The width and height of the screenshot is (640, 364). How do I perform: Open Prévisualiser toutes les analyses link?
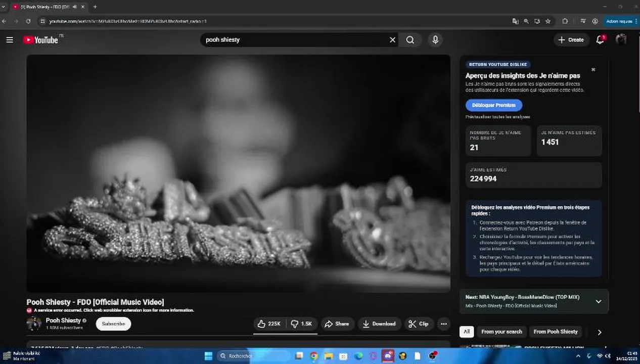(498, 117)
